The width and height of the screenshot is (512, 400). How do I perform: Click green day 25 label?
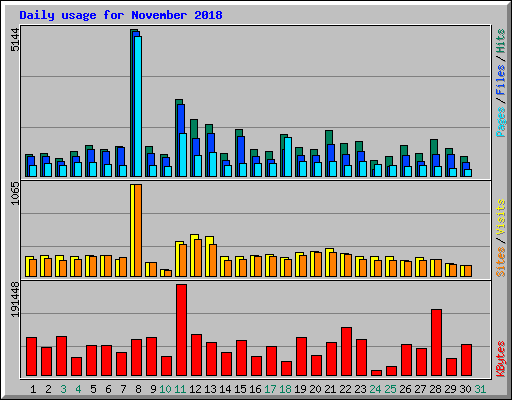coord(390,389)
